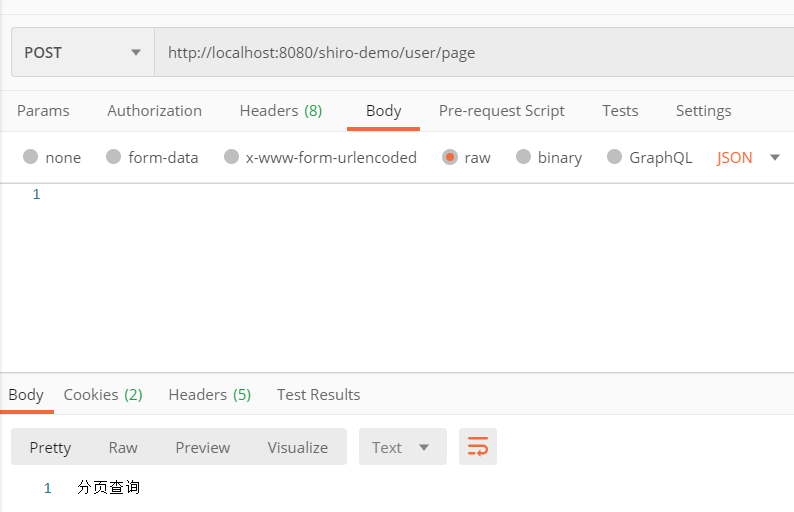Pick the binary body option
The image size is (794, 512).
524,157
